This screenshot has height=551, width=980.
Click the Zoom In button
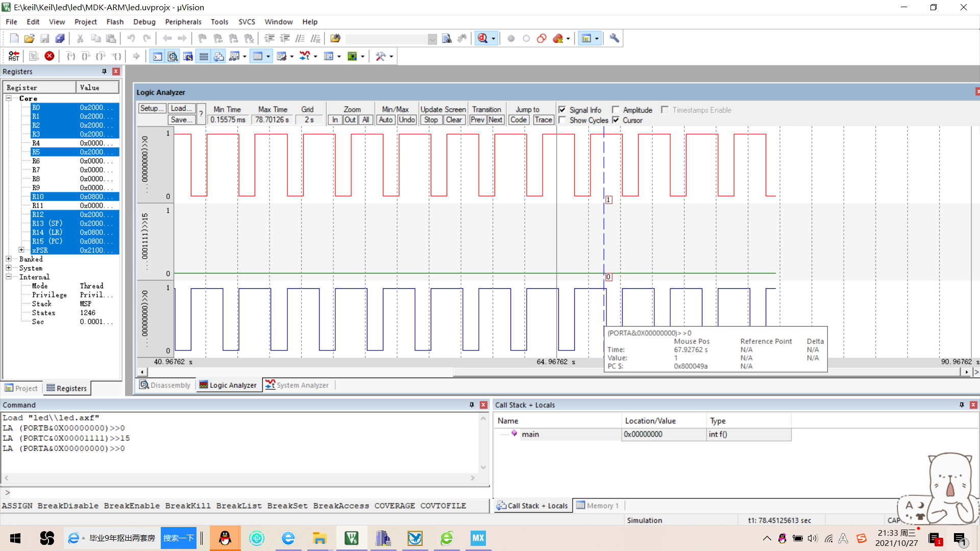(335, 120)
